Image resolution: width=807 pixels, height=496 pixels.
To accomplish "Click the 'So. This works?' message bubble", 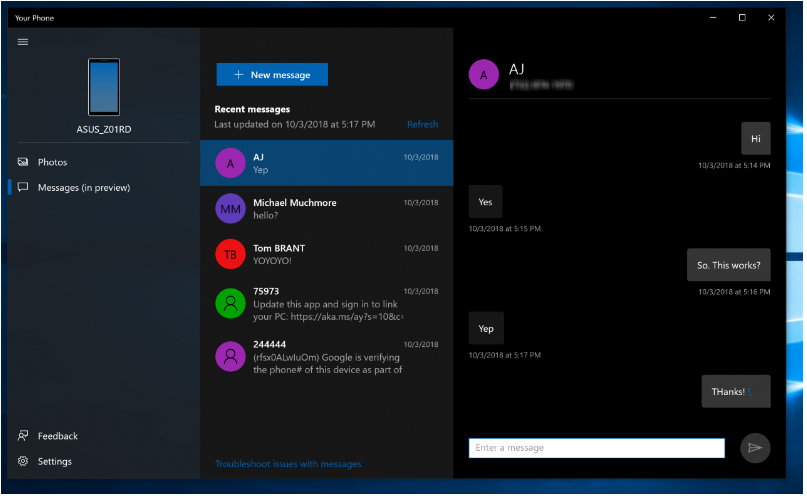I will coord(729,265).
